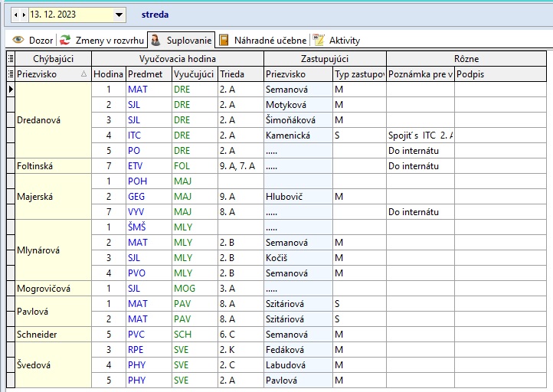Click the column chooser icon beside Priezvisko
This screenshot has width=553, height=392.
click(x=10, y=74)
